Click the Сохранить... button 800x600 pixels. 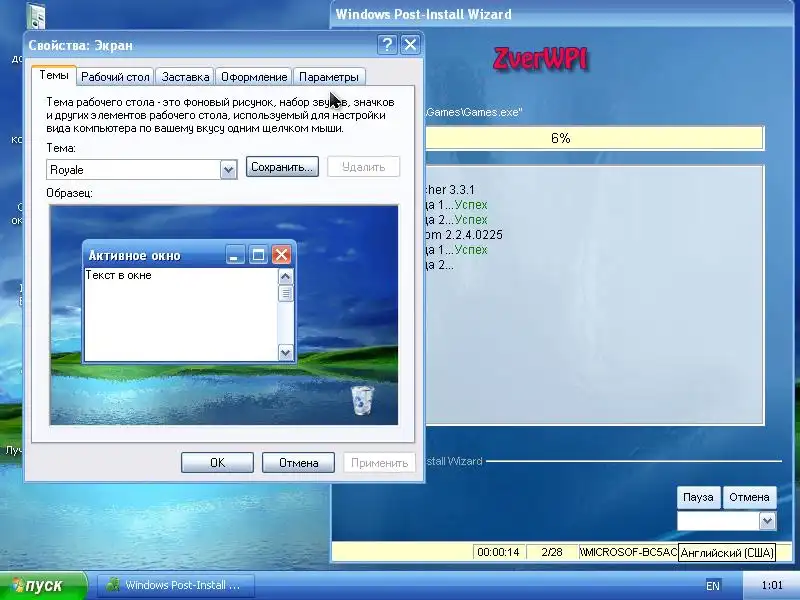pos(282,167)
